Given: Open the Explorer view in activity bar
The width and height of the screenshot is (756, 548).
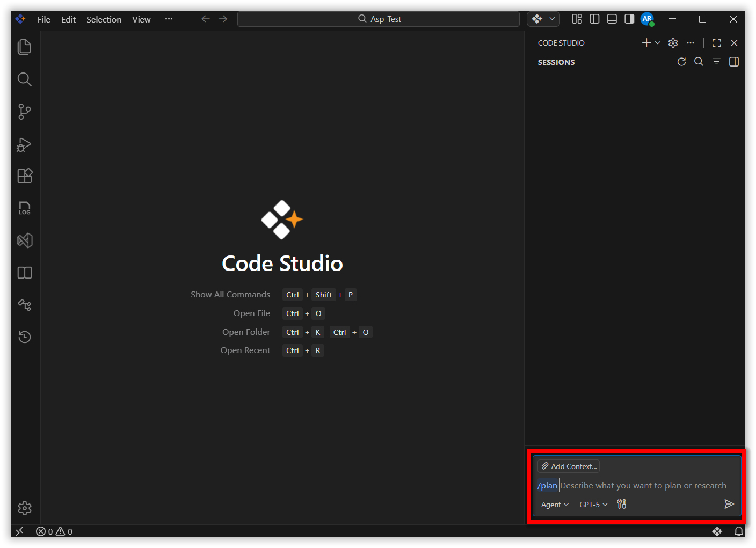Looking at the screenshot, I should 25,47.
